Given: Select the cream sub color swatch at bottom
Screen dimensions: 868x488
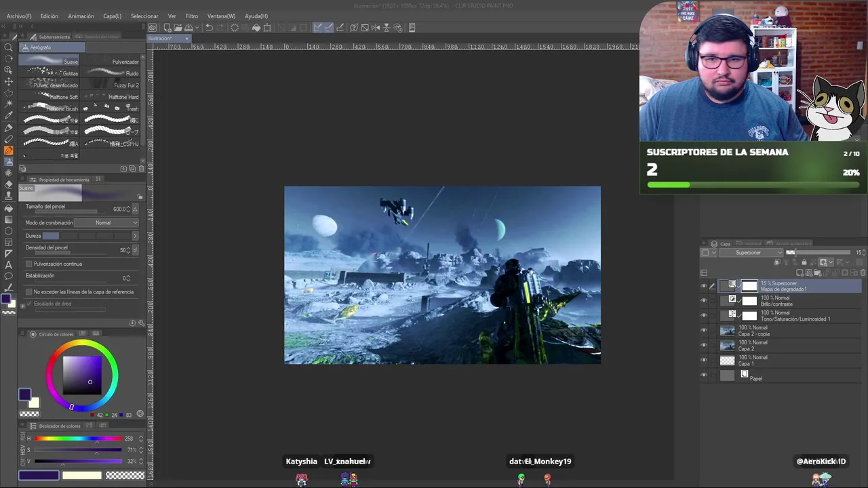Looking at the screenshot, I should click(81, 475).
